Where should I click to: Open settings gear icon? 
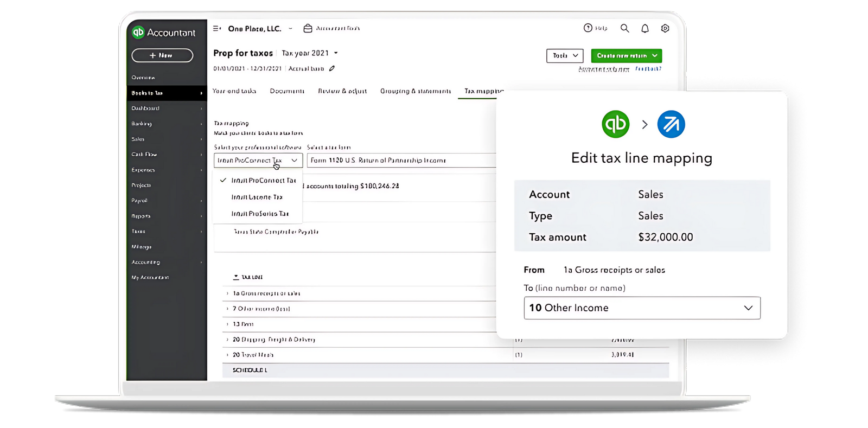point(665,28)
